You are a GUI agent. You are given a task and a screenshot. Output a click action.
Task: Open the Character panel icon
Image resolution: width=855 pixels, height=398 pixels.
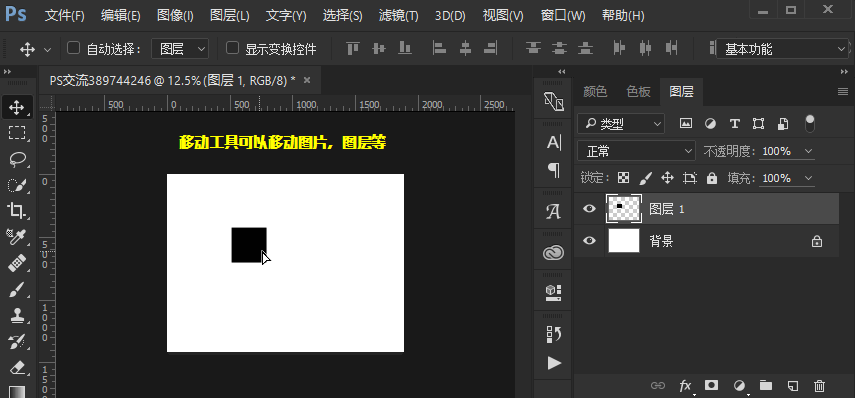(554, 143)
